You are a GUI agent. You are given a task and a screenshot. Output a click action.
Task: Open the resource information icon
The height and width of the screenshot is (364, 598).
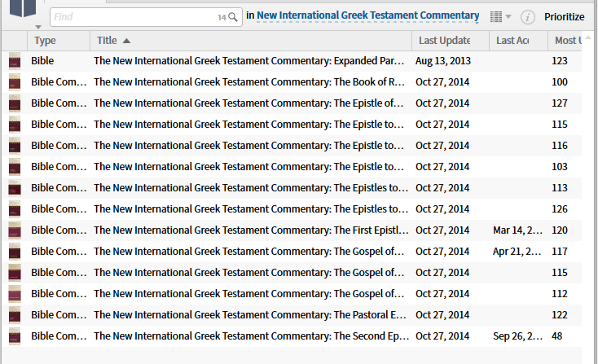528,17
